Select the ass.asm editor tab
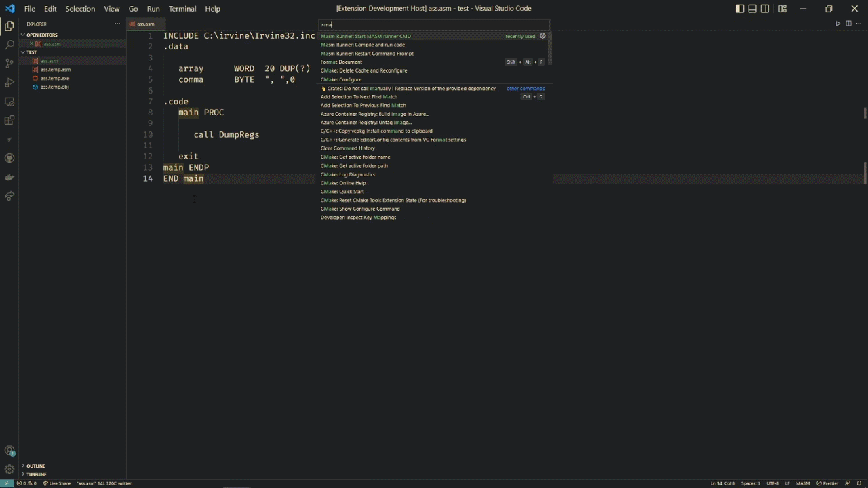The image size is (868, 488). [x=145, y=24]
